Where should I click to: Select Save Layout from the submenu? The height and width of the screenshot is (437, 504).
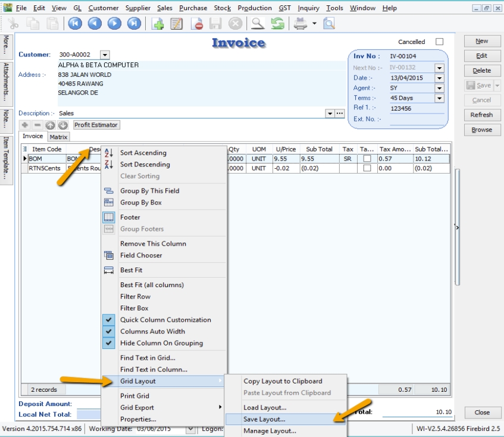[264, 419]
